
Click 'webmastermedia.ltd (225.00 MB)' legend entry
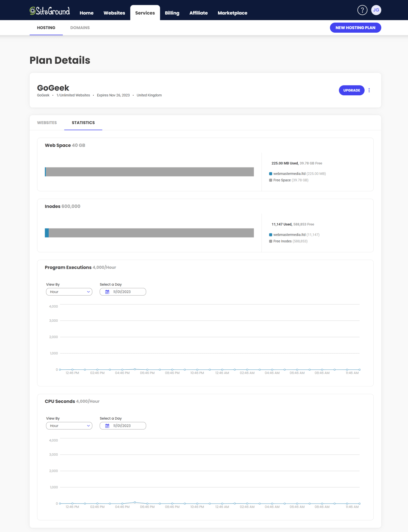pos(297,174)
